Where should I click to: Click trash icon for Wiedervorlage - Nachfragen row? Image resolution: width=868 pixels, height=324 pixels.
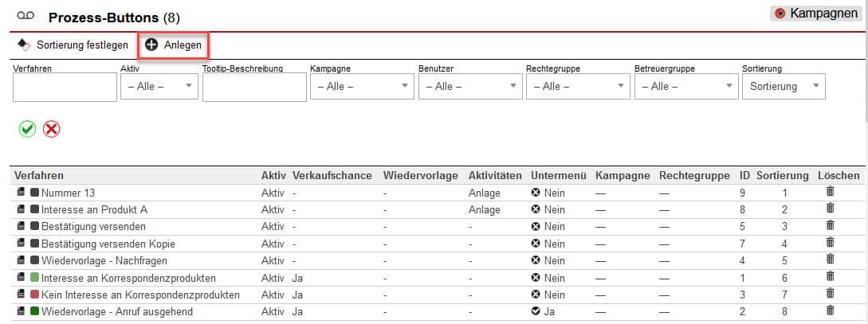click(x=830, y=260)
